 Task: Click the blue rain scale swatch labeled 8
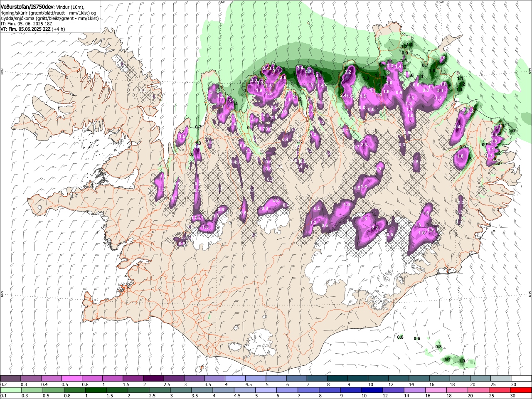click(330, 390)
